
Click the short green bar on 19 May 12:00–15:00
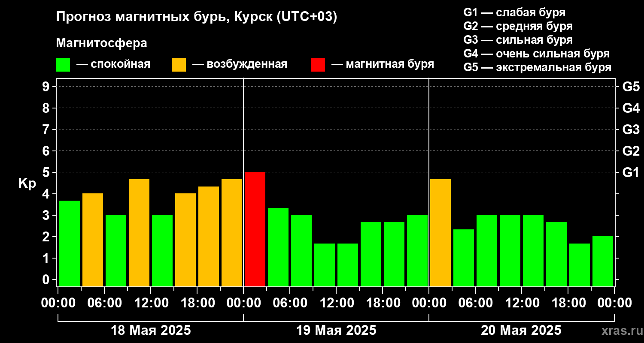(348, 265)
